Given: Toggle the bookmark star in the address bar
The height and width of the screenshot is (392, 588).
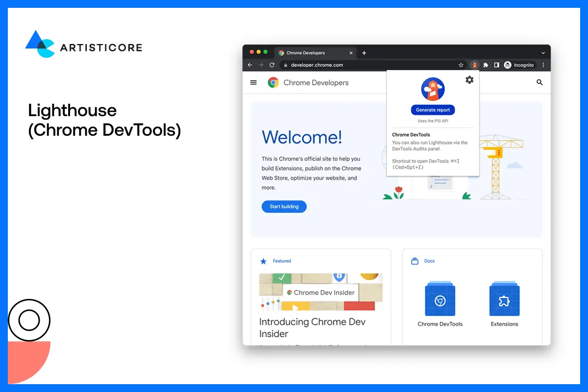Looking at the screenshot, I should tap(461, 65).
